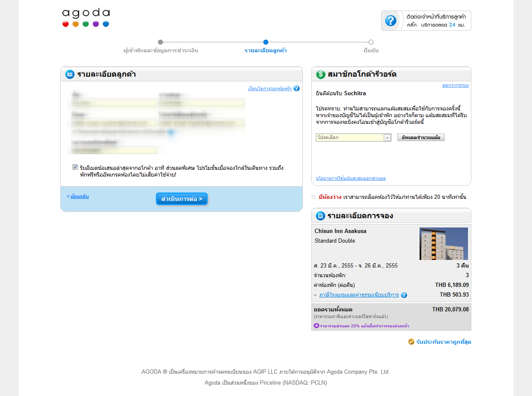The image size is (532, 396).
Task: Open the customer service help question icon
Action: [390, 21]
